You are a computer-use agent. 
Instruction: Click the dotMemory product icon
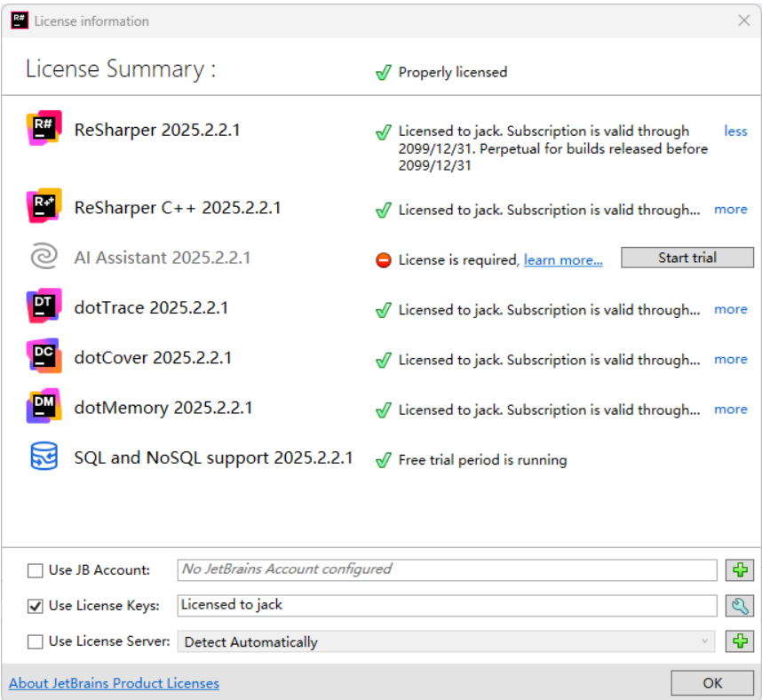click(44, 407)
